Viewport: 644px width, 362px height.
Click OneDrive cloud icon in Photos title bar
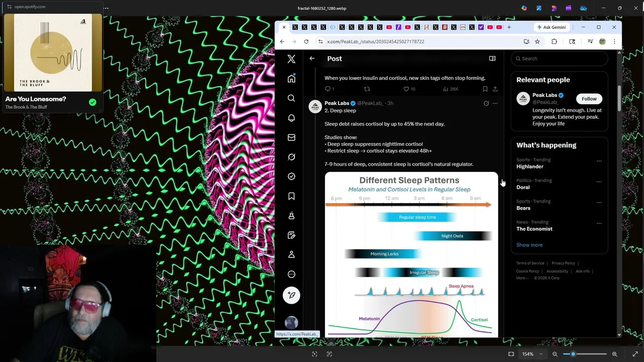(584, 8)
